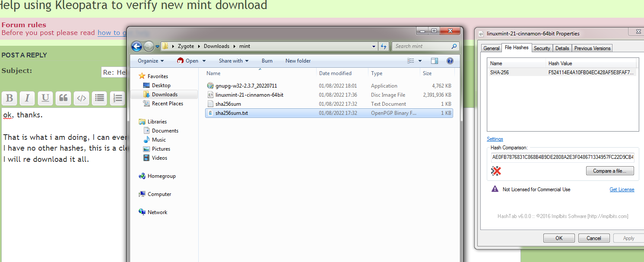Open Favorites in the navigation pane

(158, 76)
